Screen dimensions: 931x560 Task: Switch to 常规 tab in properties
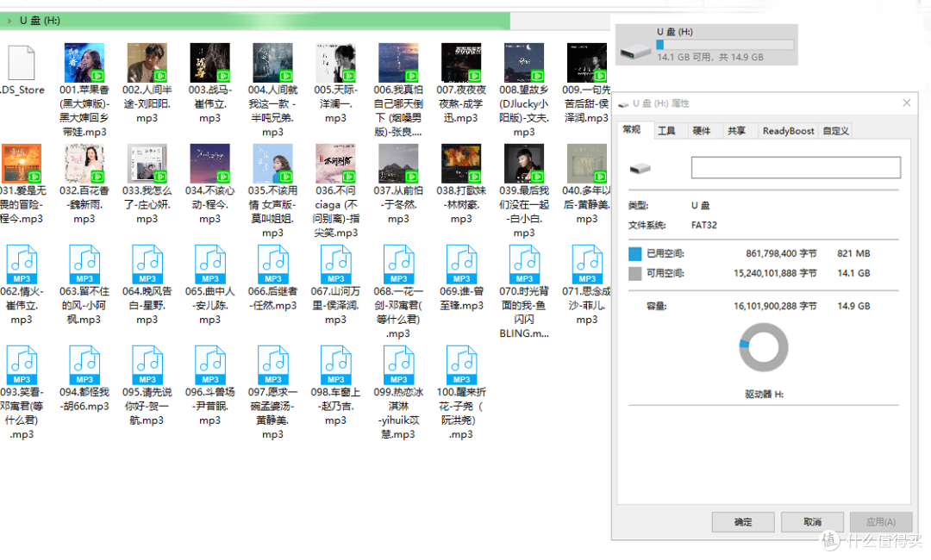click(632, 129)
